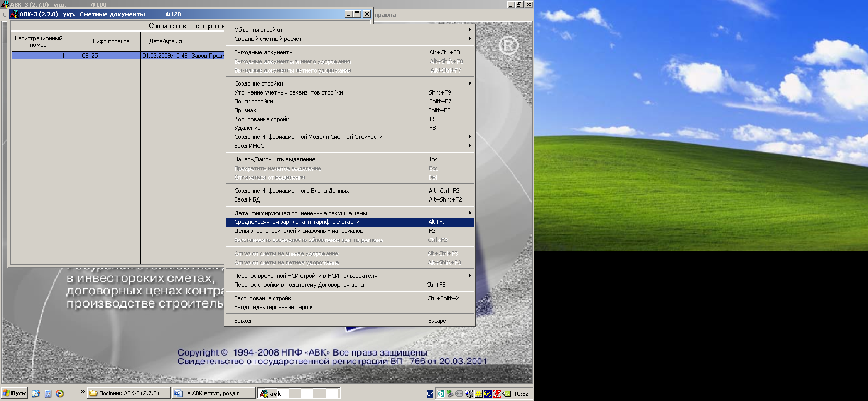The width and height of the screenshot is (868, 401).
Task: Expand Перенос временной НСИ стройки submenu
Action: pyautogui.click(x=350, y=276)
